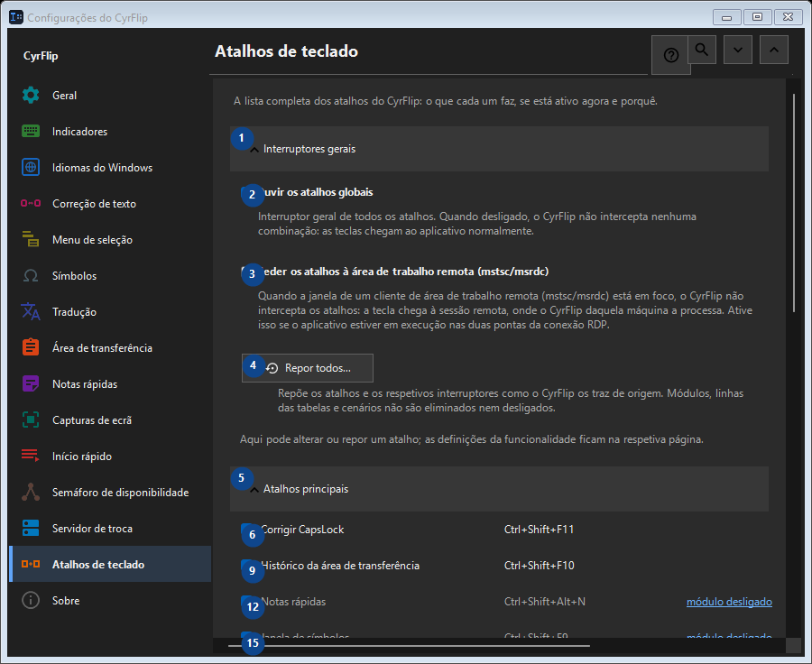
Task: Select Atalhos de teclado in the sidebar
Action: (110, 564)
